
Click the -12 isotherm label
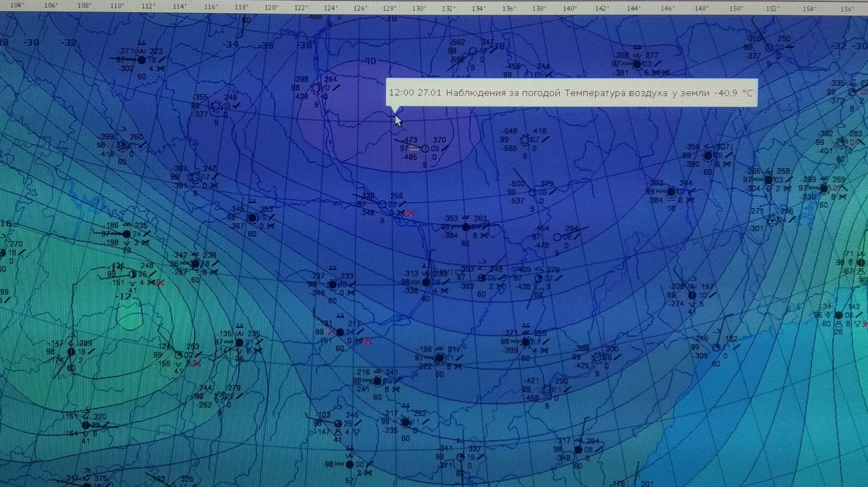(124, 297)
